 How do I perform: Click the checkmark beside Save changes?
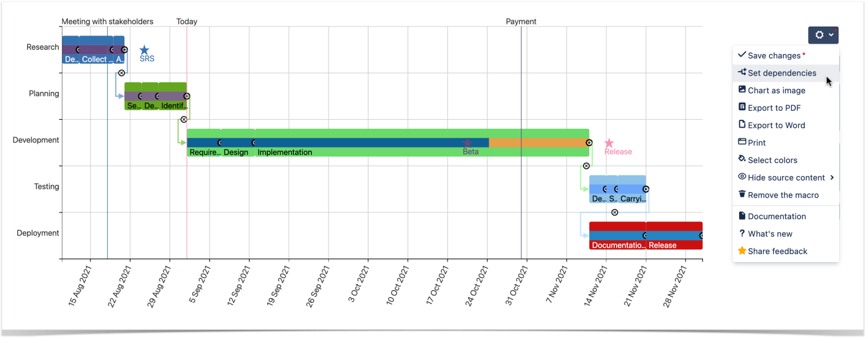(743, 55)
